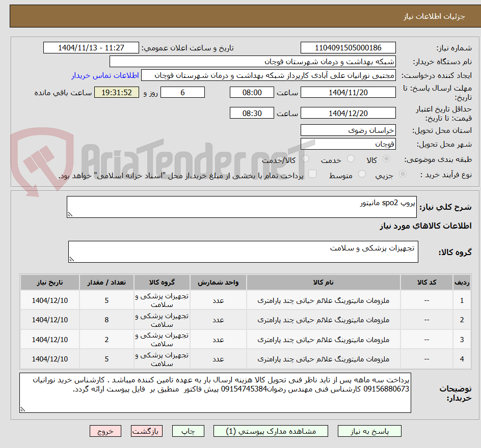Click the deadline time field 08:00

[252, 92]
